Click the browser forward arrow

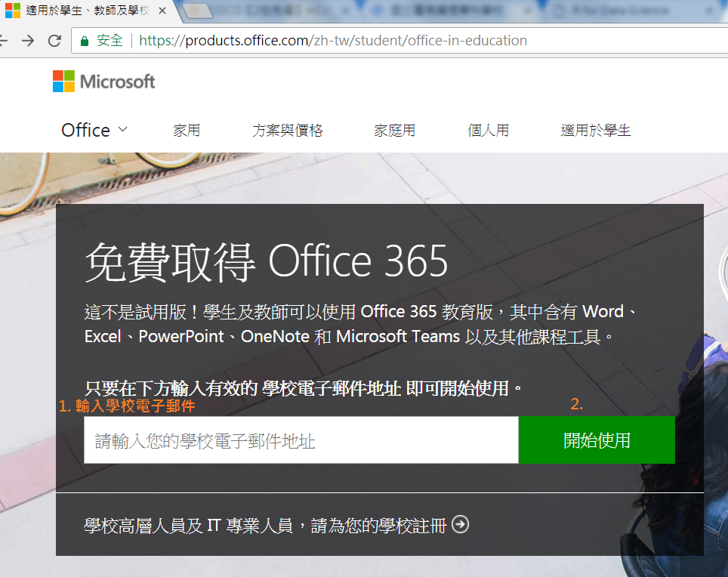(29, 41)
